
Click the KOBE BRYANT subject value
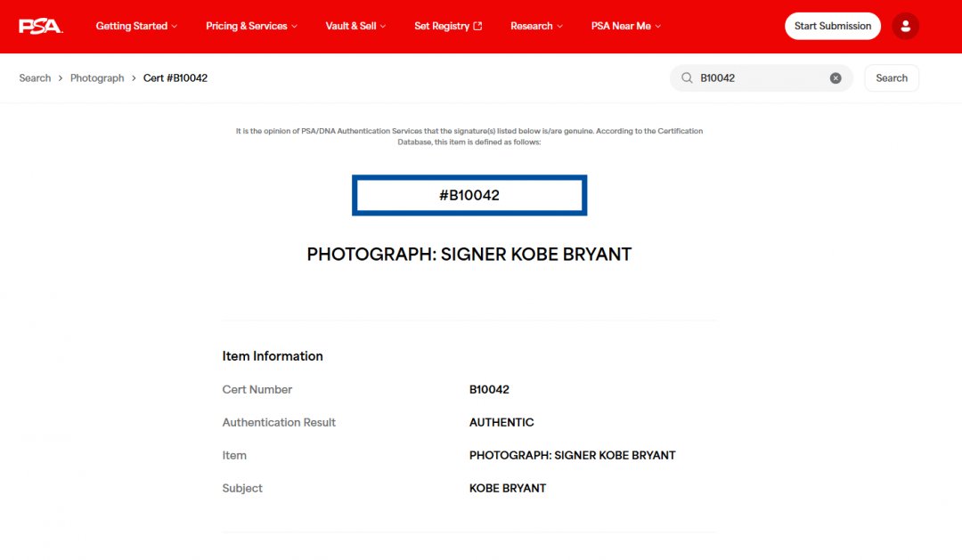click(508, 488)
